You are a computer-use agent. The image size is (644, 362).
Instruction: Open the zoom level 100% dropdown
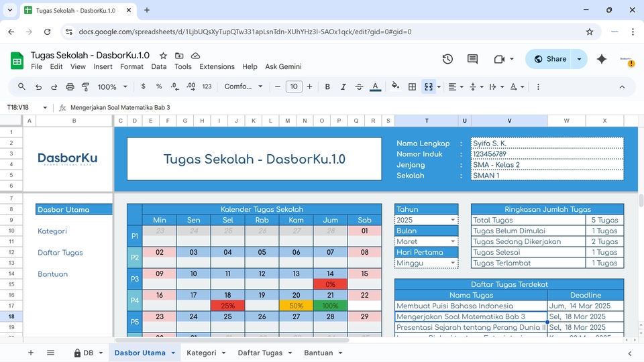tap(112, 86)
